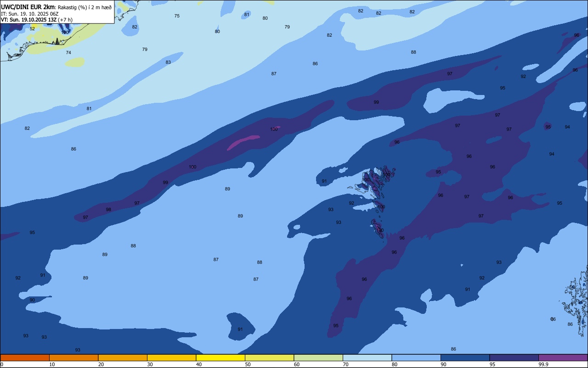588x368 pixels.
Task: Click the humidity value "74" on the map
Action: [x=68, y=53]
